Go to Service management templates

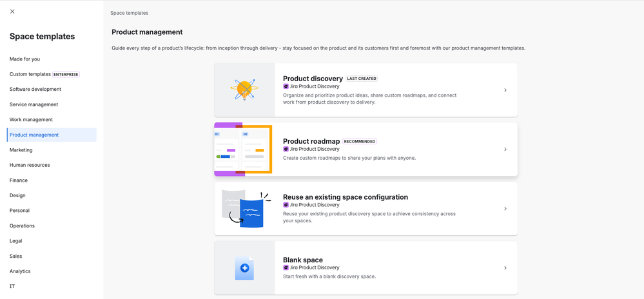click(34, 104)
